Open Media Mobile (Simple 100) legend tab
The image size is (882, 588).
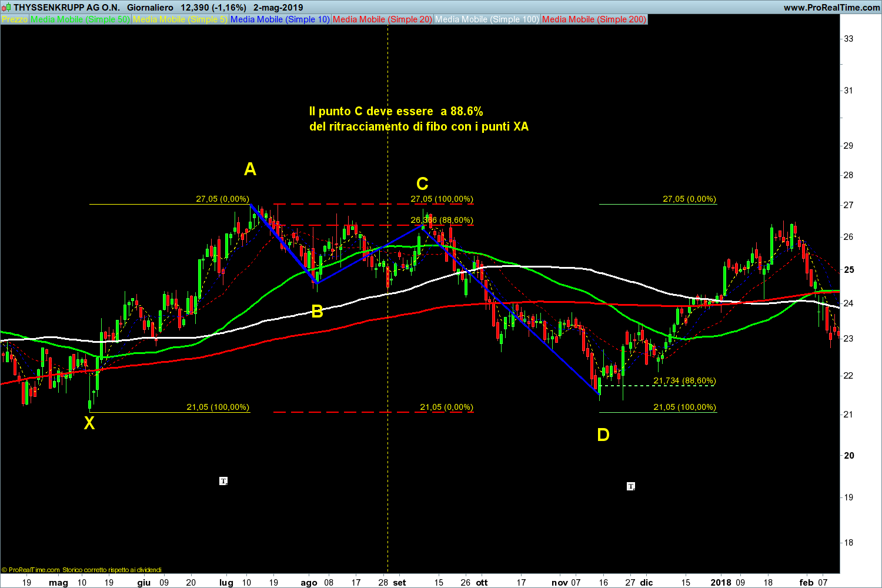(487, 19)
